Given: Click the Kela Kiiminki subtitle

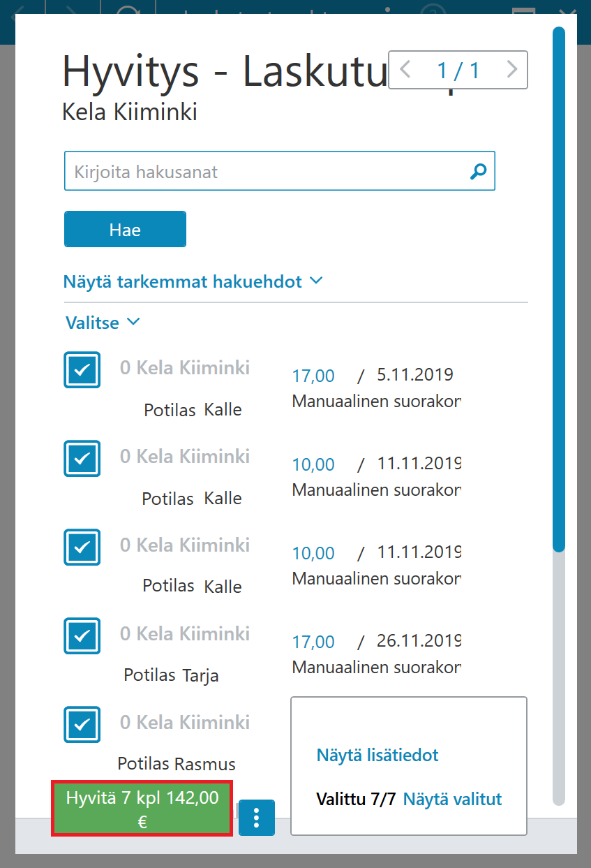Looking at the screenshot, I should 130,112.
